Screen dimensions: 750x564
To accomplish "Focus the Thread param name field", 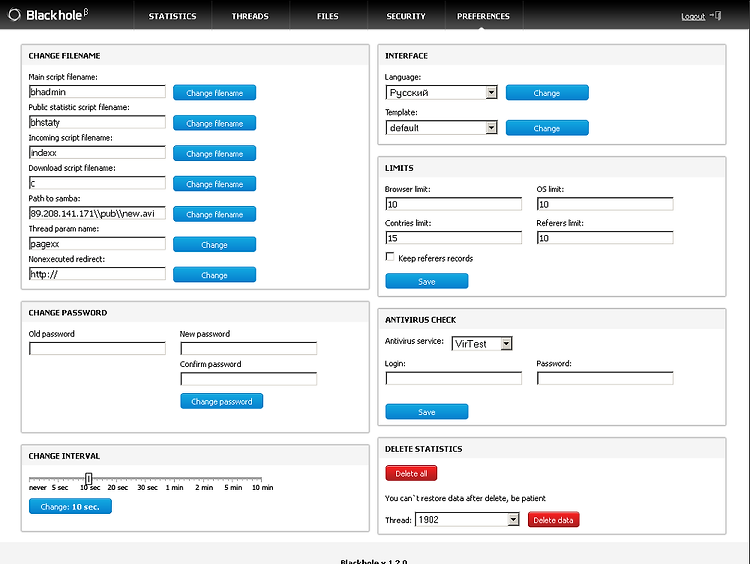I will [x=97, y=243].
